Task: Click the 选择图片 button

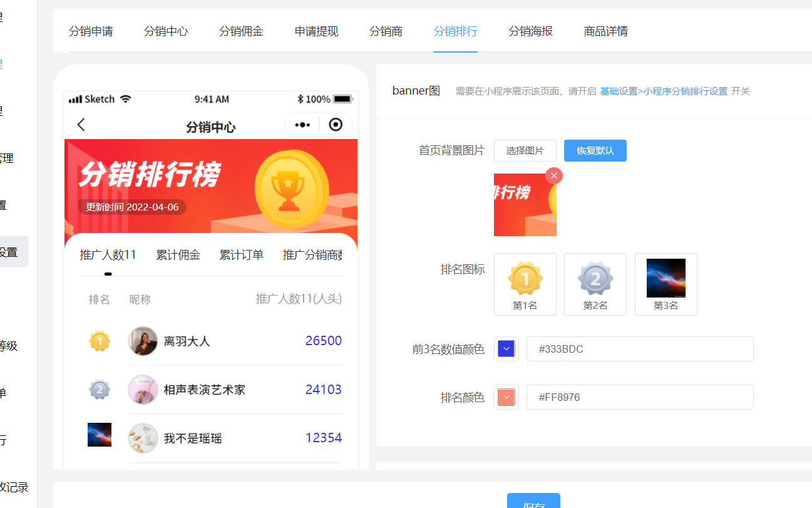Action: pyautogui.click(x=525, y=150)
